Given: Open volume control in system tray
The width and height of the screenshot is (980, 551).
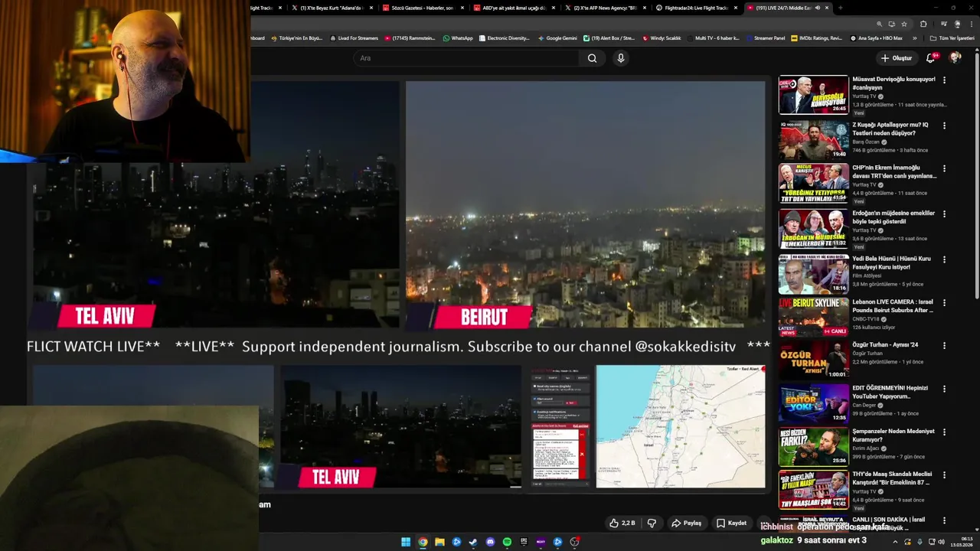Looking at the screenshot, I should (x=942, y=542).
